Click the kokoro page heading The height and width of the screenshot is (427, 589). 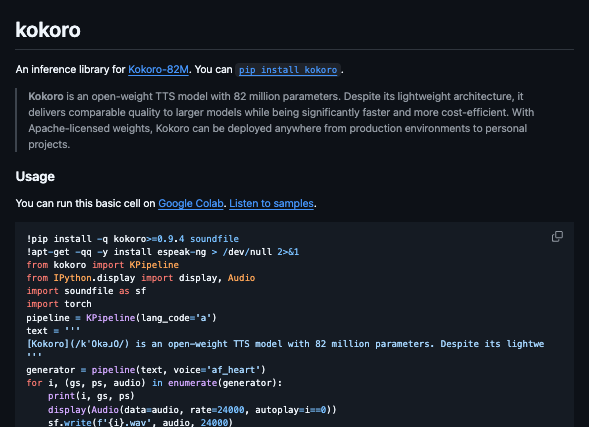(48, 30)
